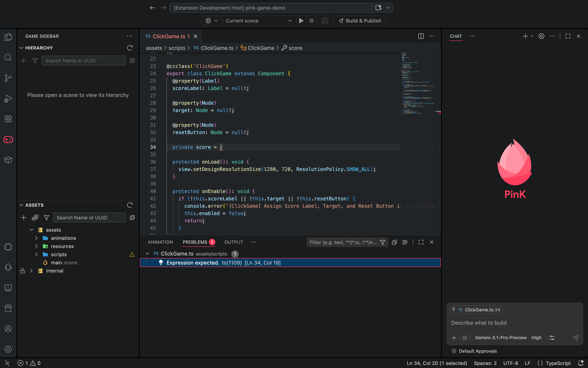Expand the resources folder

pos(36,246)
